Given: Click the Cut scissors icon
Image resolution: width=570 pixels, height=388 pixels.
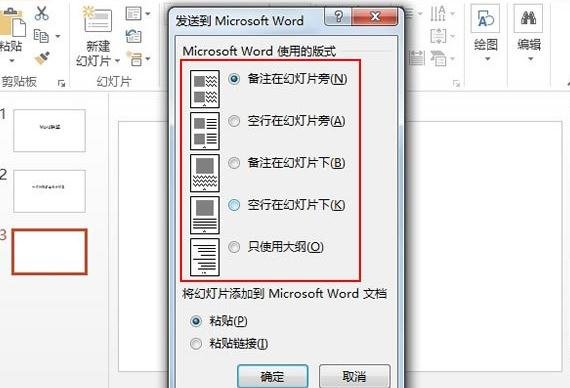Looking at the screenshot, I should (41, 13).
